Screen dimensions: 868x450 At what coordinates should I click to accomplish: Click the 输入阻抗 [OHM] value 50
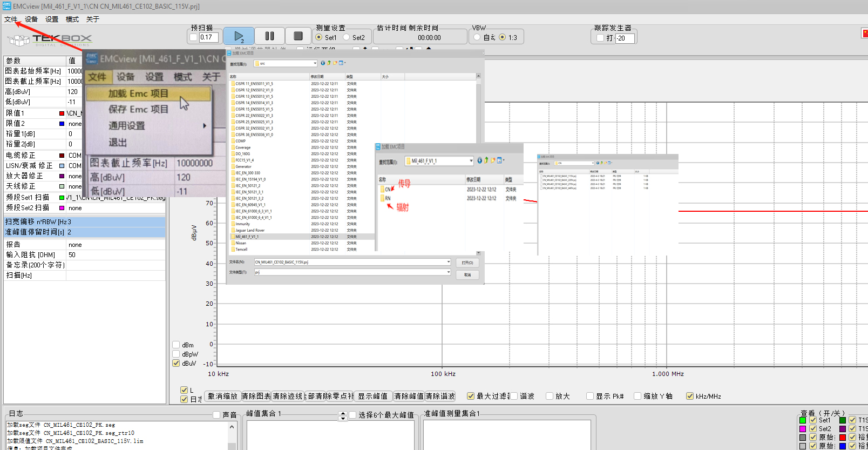coord(116,255)
